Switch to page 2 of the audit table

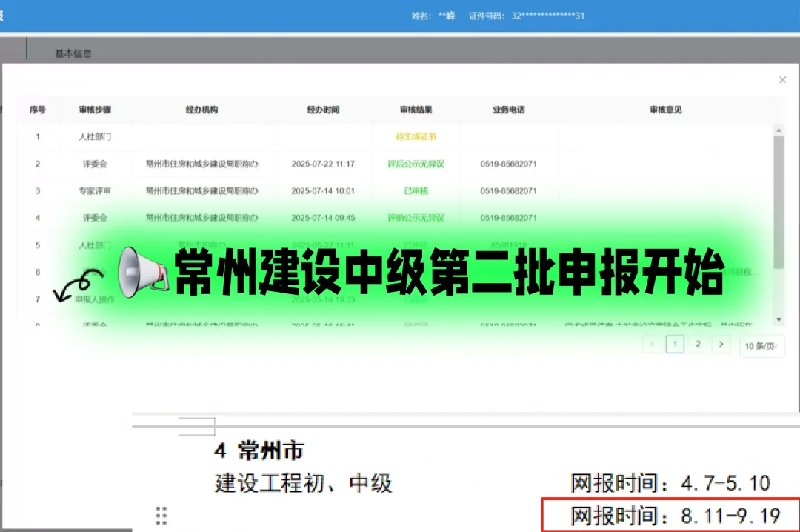(698, 344)
